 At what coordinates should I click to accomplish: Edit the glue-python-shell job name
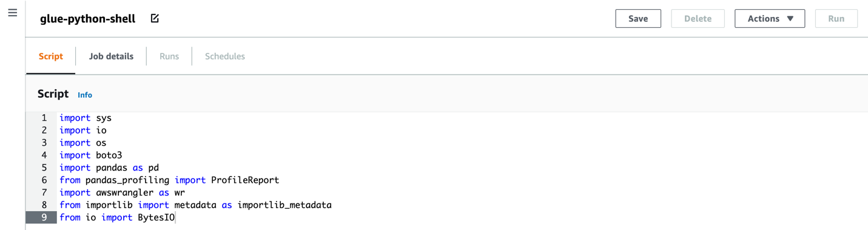click(155, 19)
